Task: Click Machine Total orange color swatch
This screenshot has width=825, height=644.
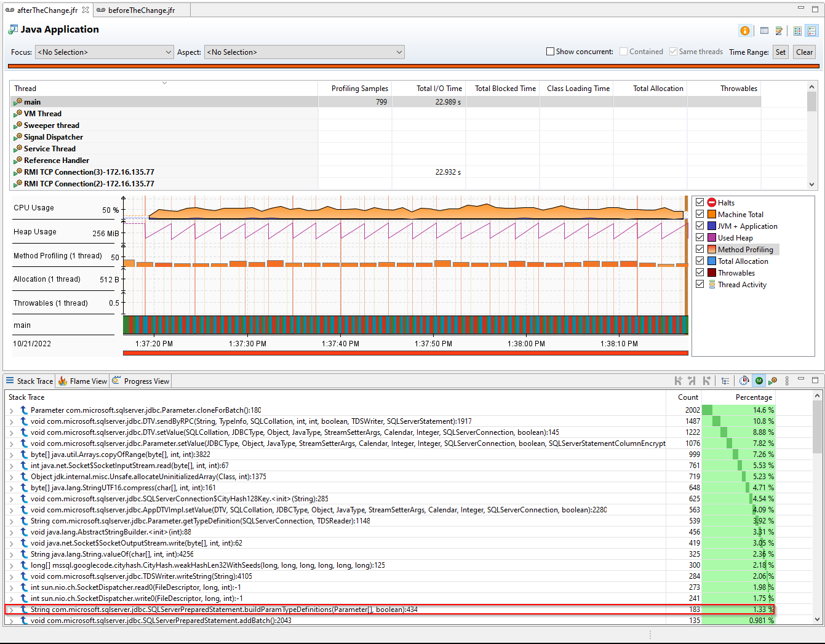Action: point(712,214)
